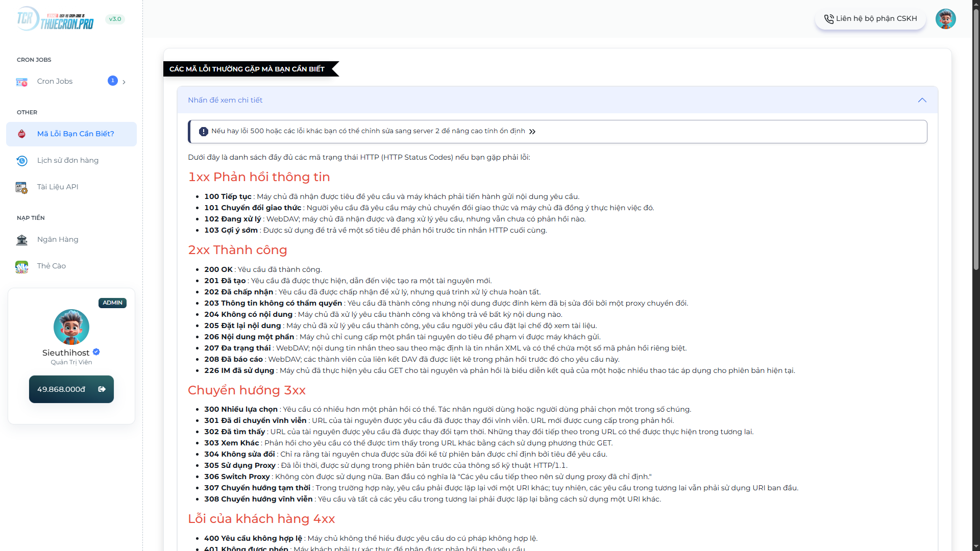Expand the Cron Jobs menu chevron
980x551 pixels.
[x=124, y=82]
